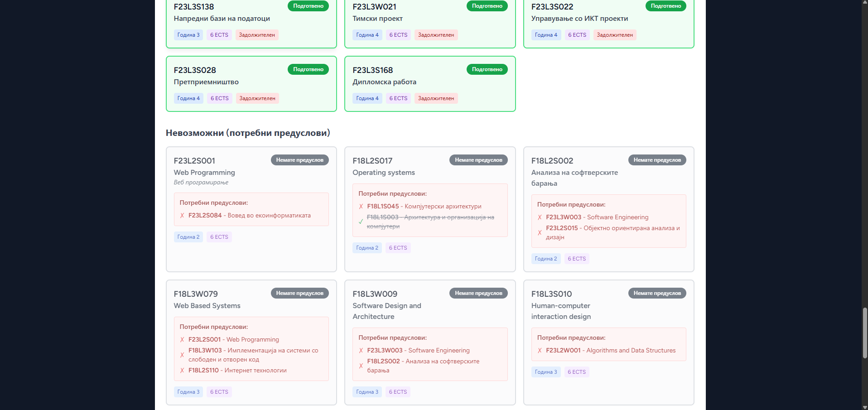Click Немате предуслов badge on Operating systems card
Viewport: 868px width, 410px height.
tap(478, 160)
